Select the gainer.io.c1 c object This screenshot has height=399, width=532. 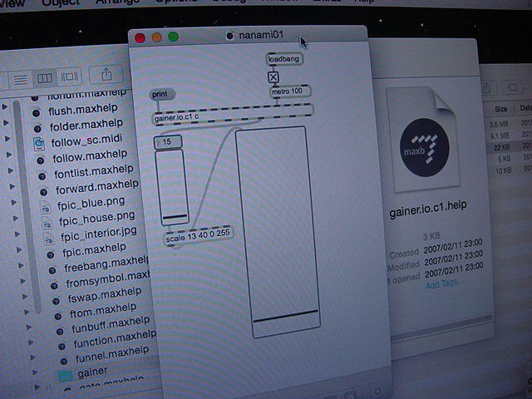232,115
